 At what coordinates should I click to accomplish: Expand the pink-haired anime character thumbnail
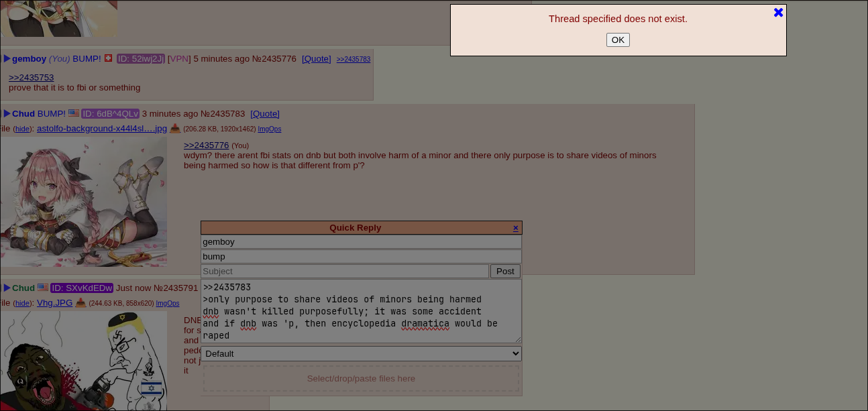coord(83,202)
